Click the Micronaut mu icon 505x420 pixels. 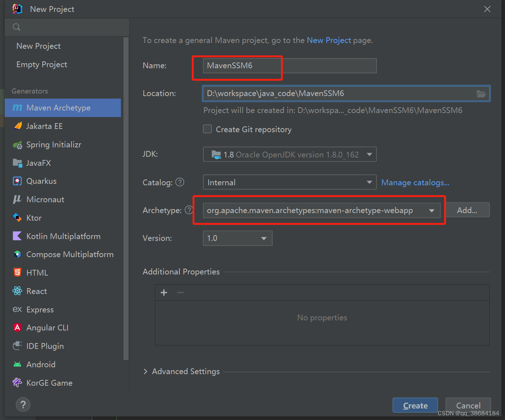point(17,199)
